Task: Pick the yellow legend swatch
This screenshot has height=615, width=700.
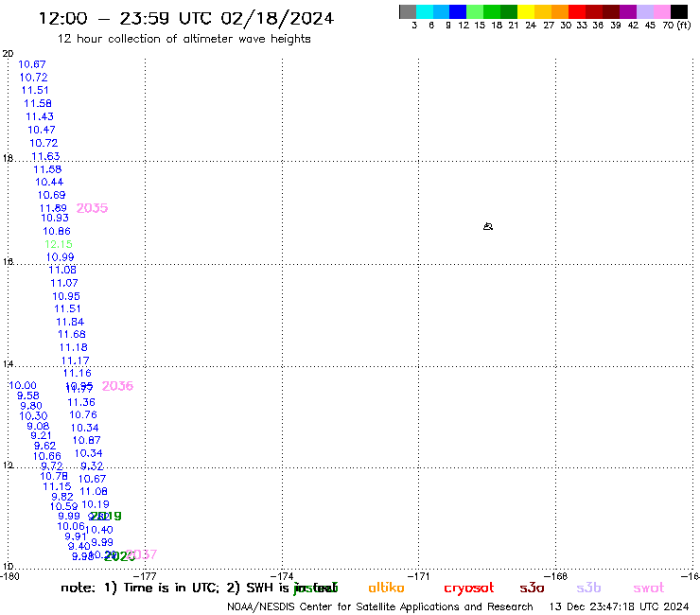Action: click(526, 12)
